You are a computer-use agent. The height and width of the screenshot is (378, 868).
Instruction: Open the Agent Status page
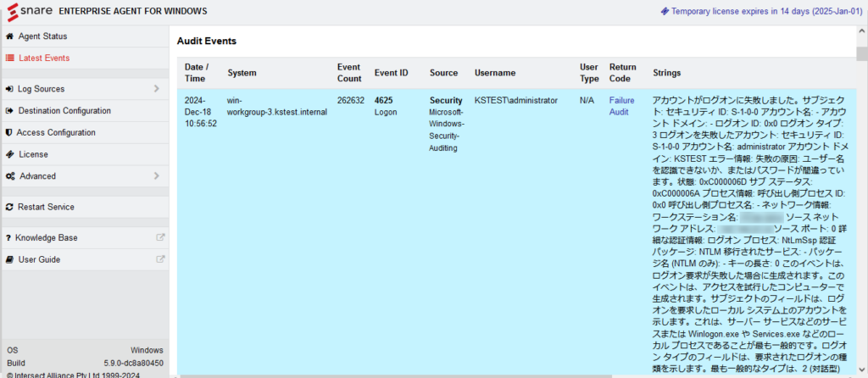coord(86,36)
